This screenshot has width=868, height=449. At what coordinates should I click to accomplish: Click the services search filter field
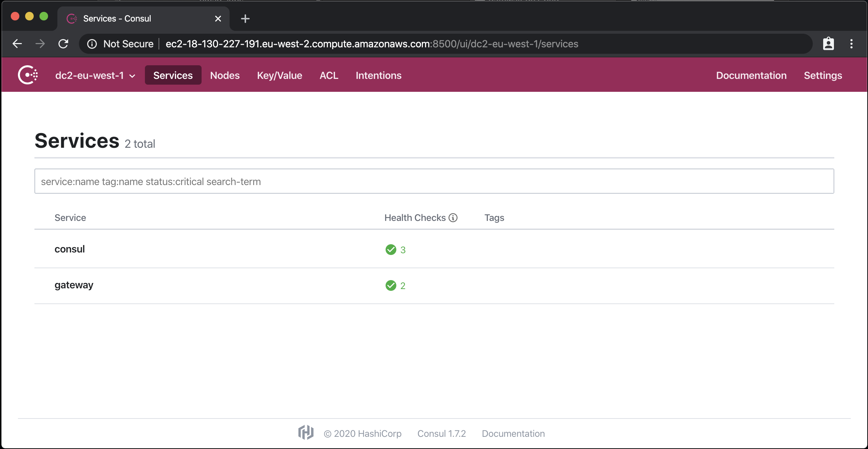434,181
